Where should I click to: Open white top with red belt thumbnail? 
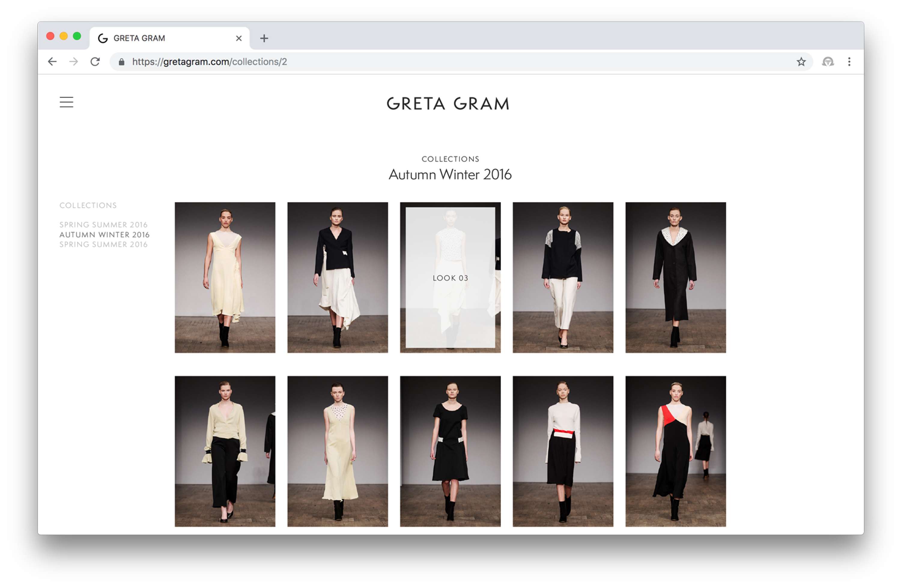563,451
